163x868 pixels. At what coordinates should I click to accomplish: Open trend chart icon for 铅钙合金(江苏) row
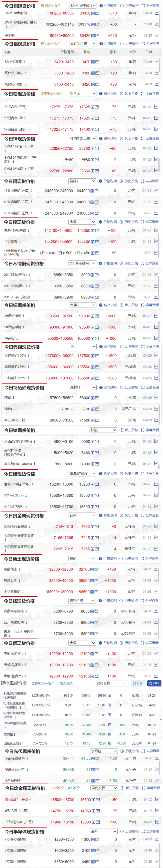pos(156,107)
